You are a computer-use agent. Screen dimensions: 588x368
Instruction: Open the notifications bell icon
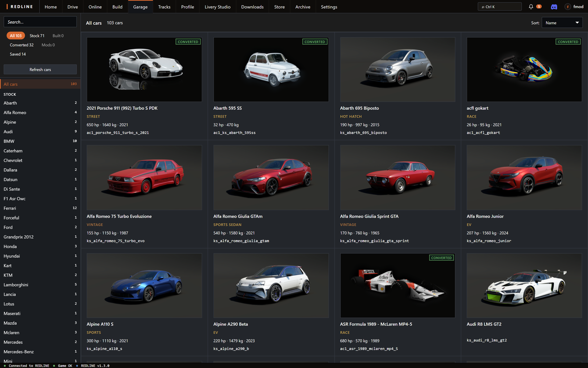point(531,7)
